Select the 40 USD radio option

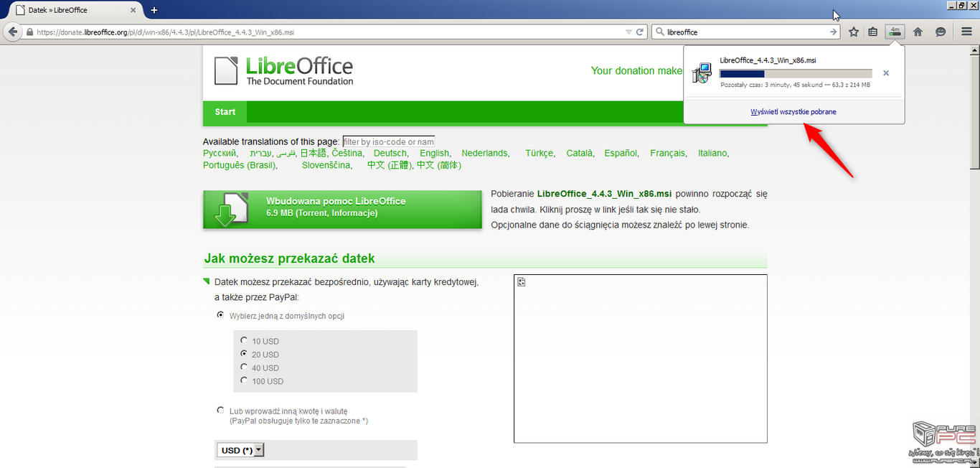point(245,368)
